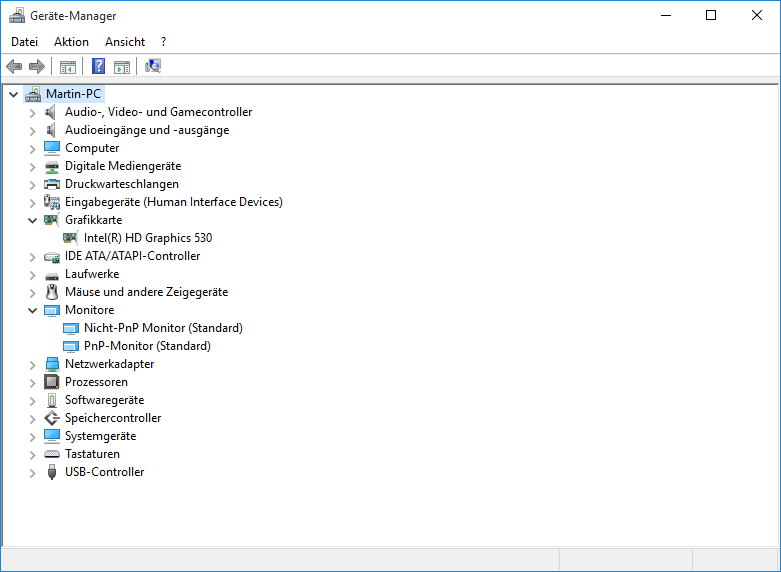Image resolution: width=781 pixels, height=572 pixels.
Task: Click the Digitale Mediengeräte icon
Action: [52, 166]
